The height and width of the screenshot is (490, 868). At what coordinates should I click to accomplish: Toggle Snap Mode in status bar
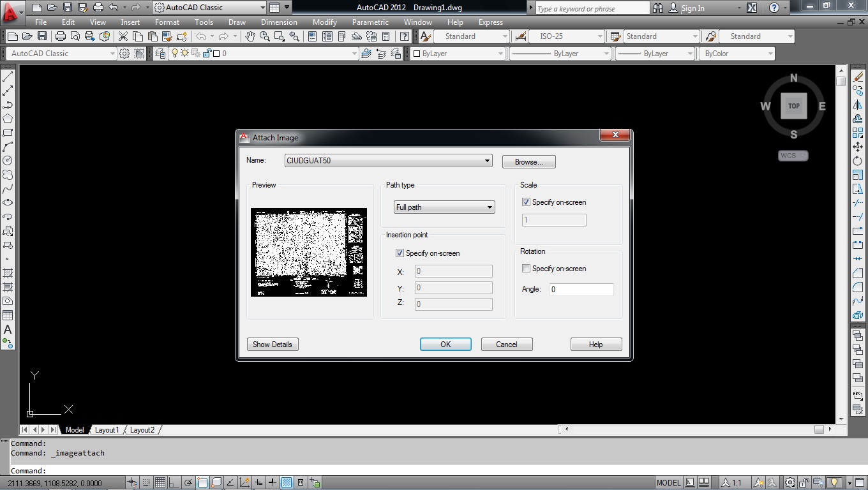coord(146,483)
